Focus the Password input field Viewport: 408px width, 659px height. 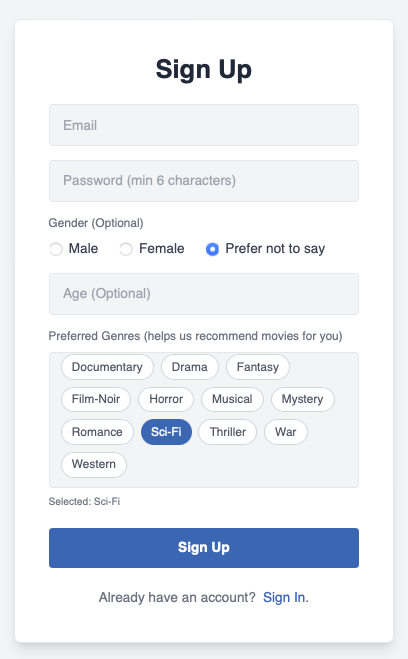204,181
